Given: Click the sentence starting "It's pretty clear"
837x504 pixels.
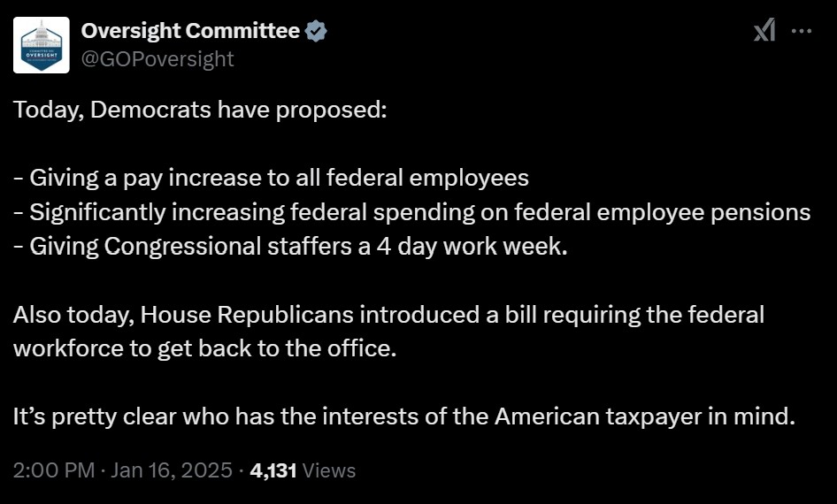Looking at the screenshot, I should click(404, 416).
